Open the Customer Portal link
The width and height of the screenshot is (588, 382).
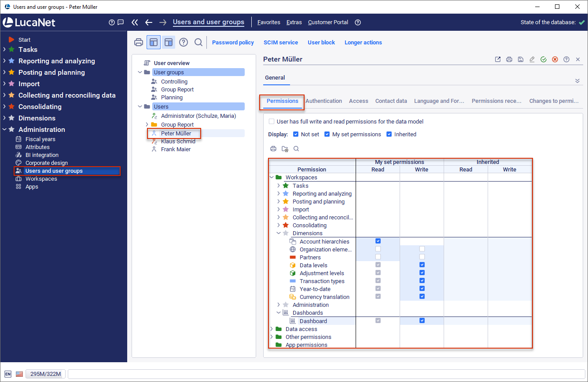pyautogui.click(x=328, y=22)
